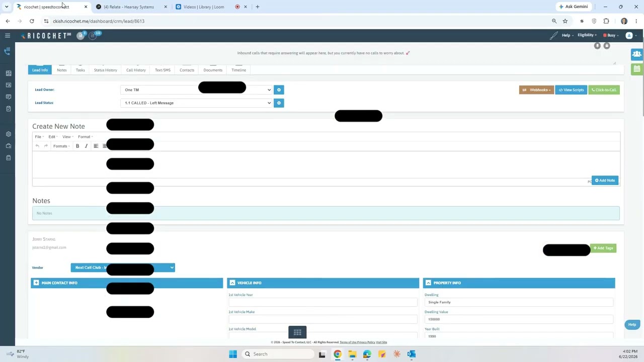Align note text left
This screenshot has width=644, height=362.
96,146
